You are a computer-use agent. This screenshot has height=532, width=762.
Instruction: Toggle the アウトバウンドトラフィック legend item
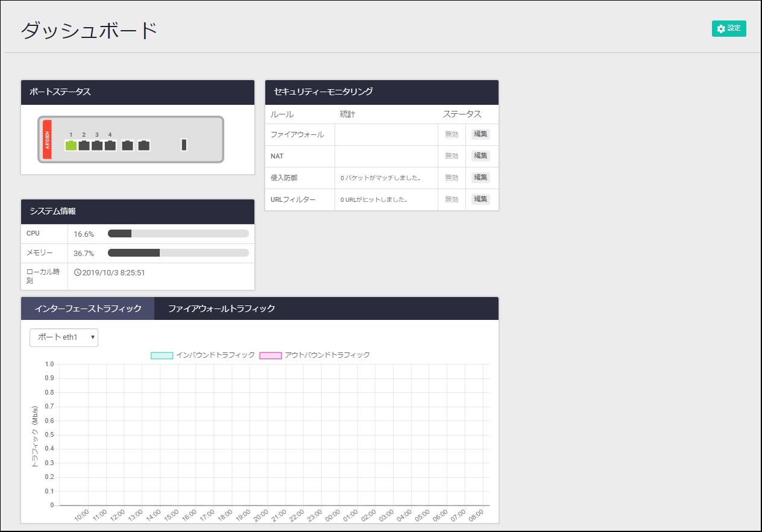315,355
